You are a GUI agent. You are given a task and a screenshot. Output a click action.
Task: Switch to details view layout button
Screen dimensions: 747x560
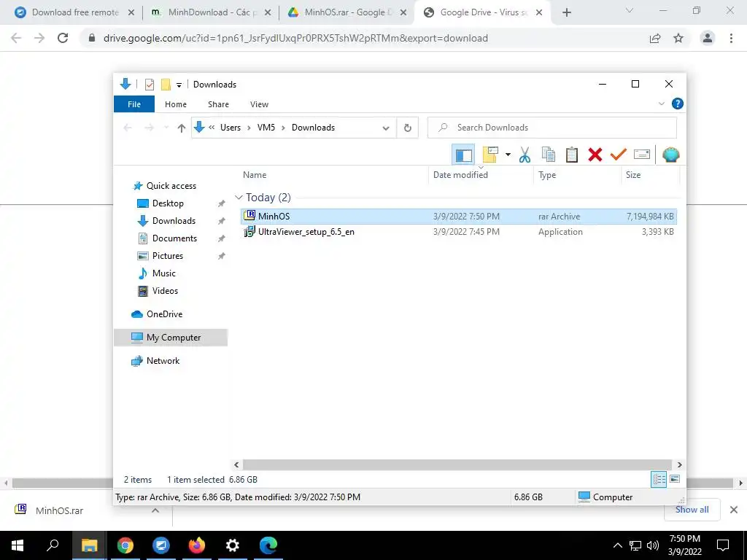click(x=659, y=480)
